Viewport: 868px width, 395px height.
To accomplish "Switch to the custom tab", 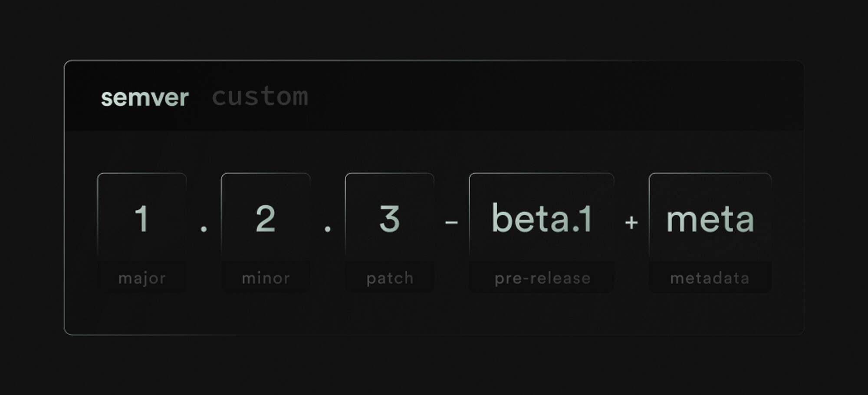I will click(260, 96).
